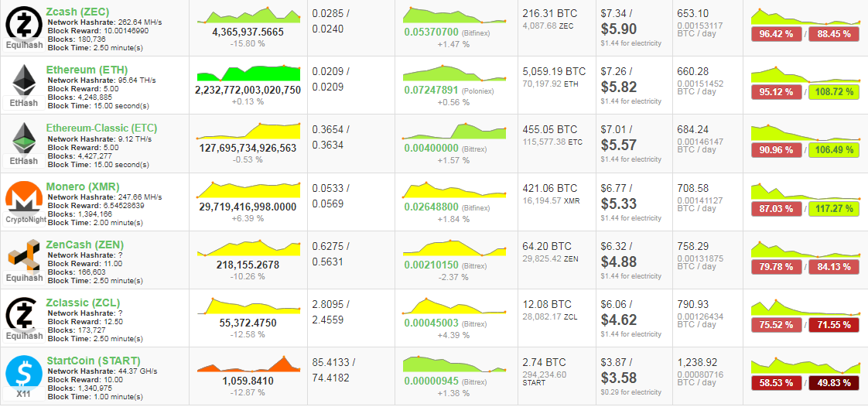The width and height of the screenshot is (868, 407).
Task: Click the 96.42 % red profitability badge
Action: (777, 34)
